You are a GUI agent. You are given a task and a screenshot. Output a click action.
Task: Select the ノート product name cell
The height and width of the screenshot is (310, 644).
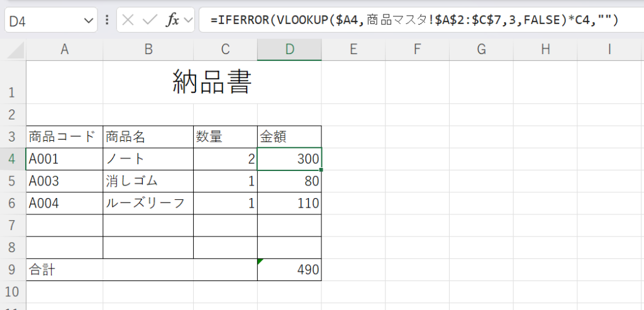click(148, 159)
